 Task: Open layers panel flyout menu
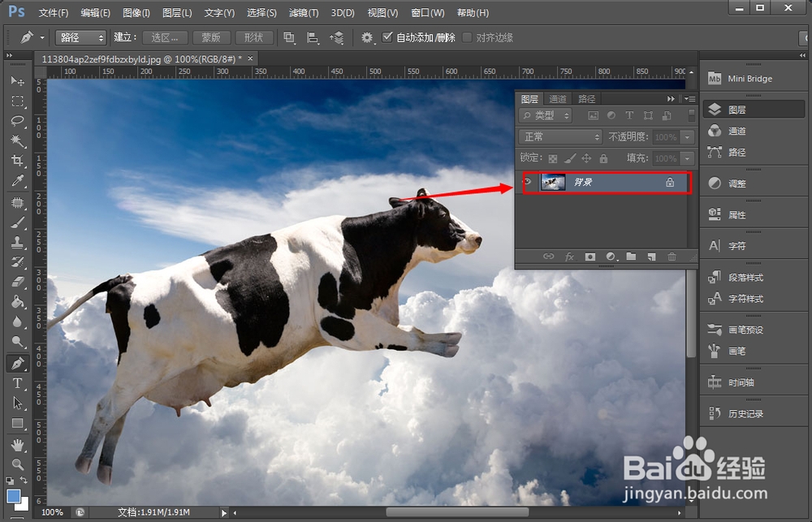(689, 98)
